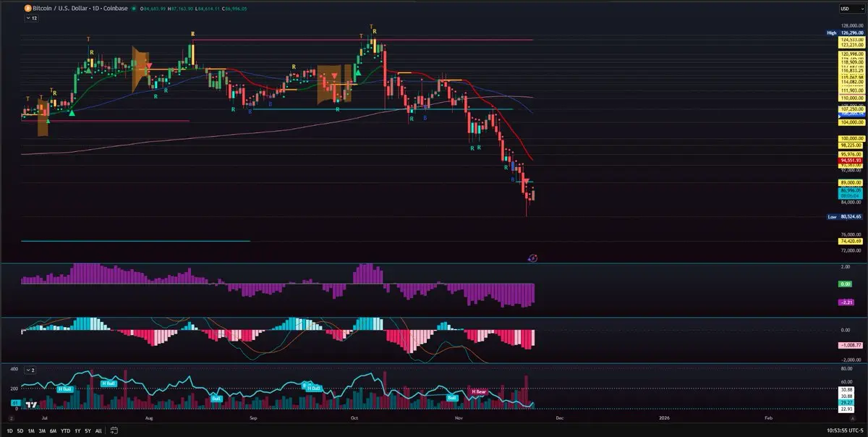Select the 3M time range

(42, 430)
